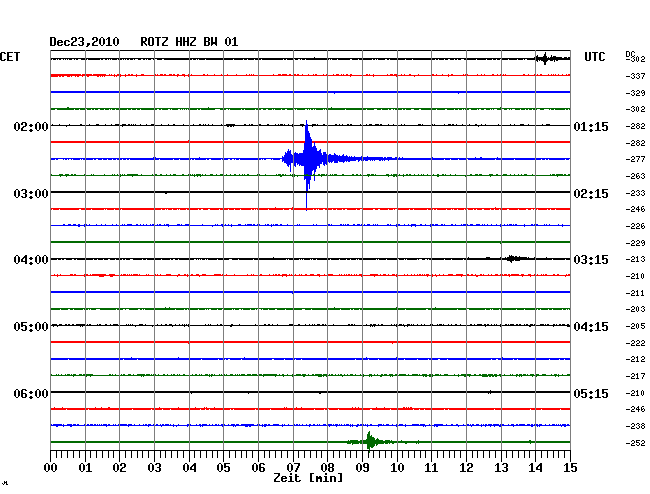Click minute 07 on the time axis
The image size is (650, 494).
(x=293, y=468)
